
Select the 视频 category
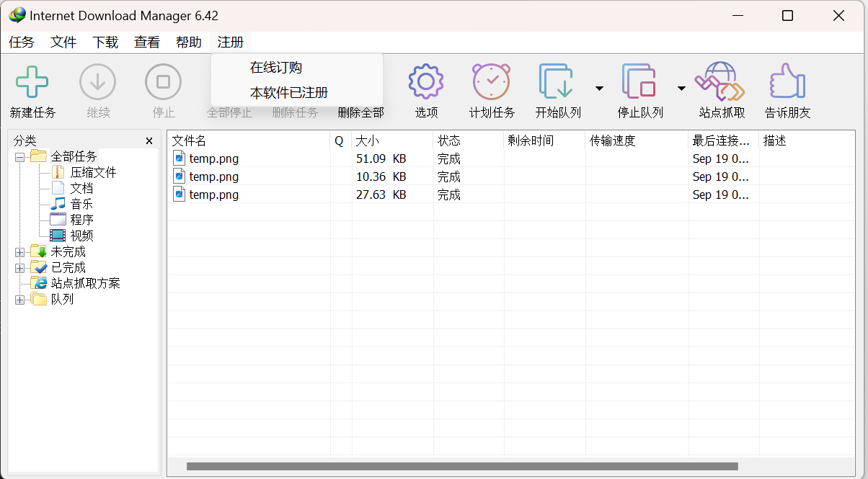[x=81, y=236]
